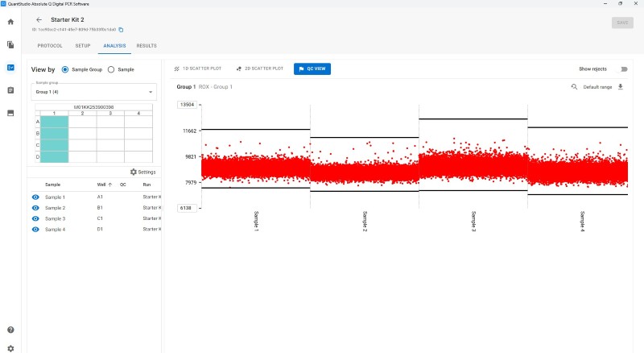Screen dimensions: 644x353
Task: Click the zoom magnifier icon near Default range
Action: (x=574, y=87)
